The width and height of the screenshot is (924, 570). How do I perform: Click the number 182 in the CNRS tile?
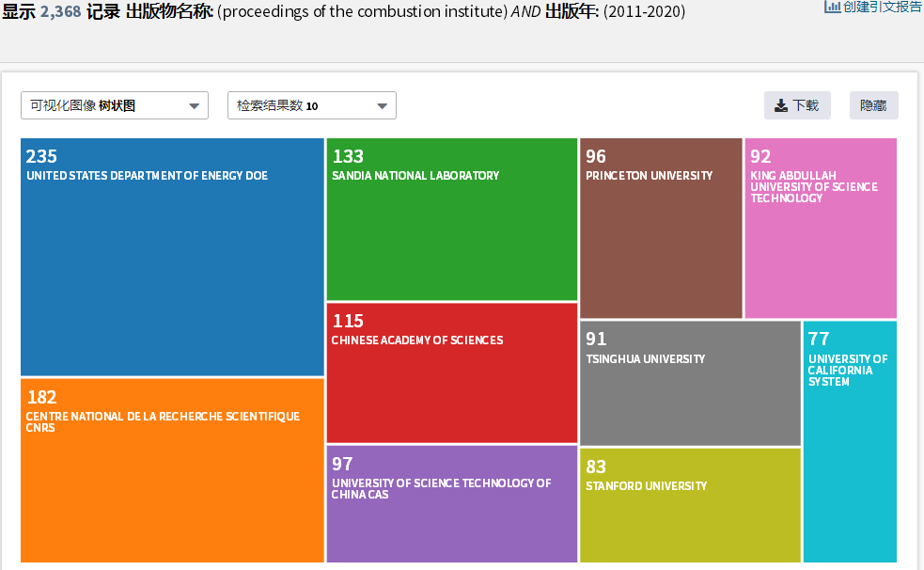point(42,397)
